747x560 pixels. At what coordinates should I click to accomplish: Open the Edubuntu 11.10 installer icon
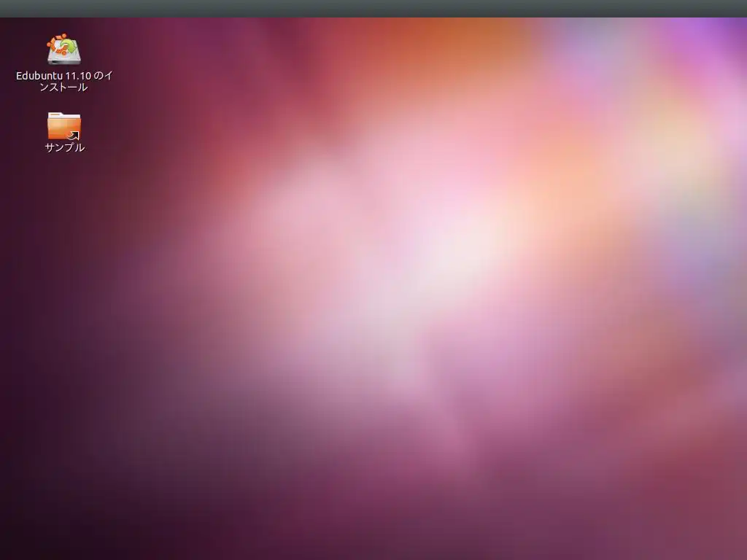click(64, 49)
